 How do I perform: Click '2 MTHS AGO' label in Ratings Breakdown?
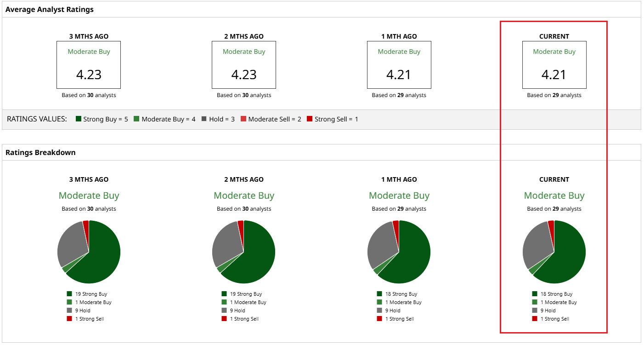(244, 179)
